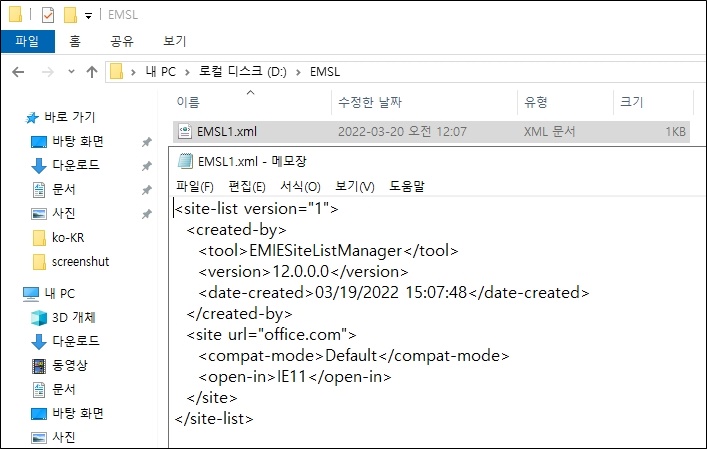Go up one folder level arrow
707x449 pixels.
[92, 72]
